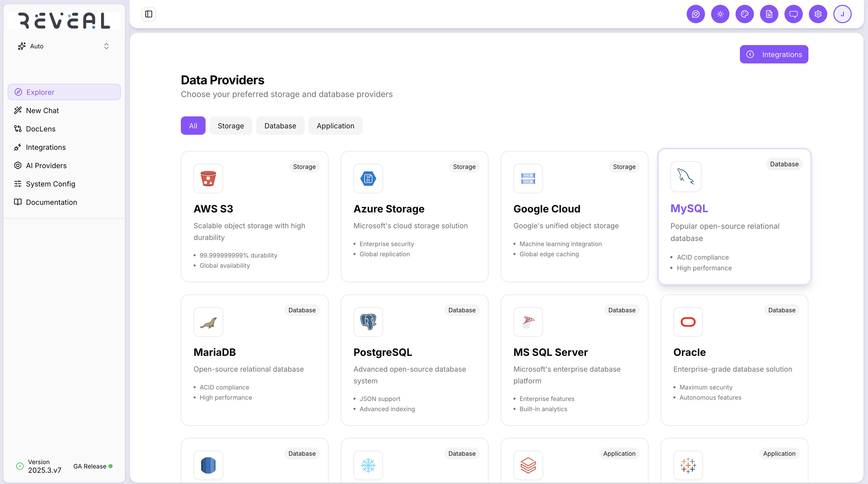Open AI Providers in sidebar
The width and height of the screenshot is (868, 484).
click(64, 166)
